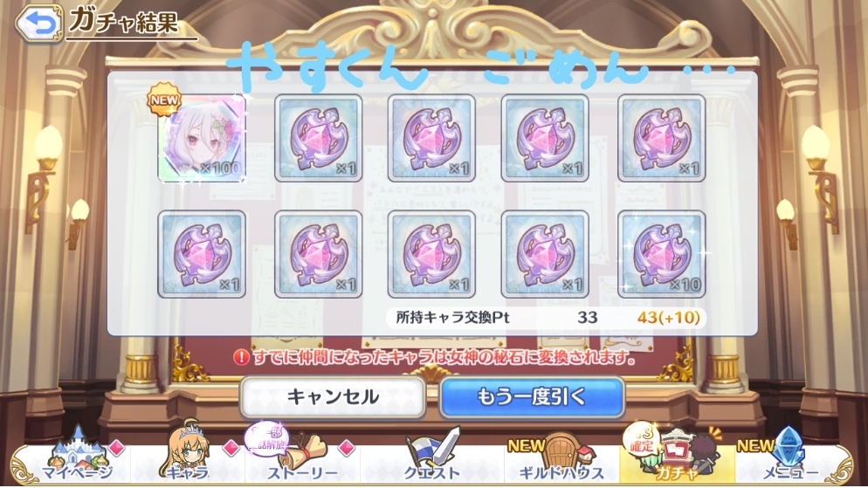868x488 pixels.
Task: Click the first goddess stone in bottom row
Action: tap(202, 254)
